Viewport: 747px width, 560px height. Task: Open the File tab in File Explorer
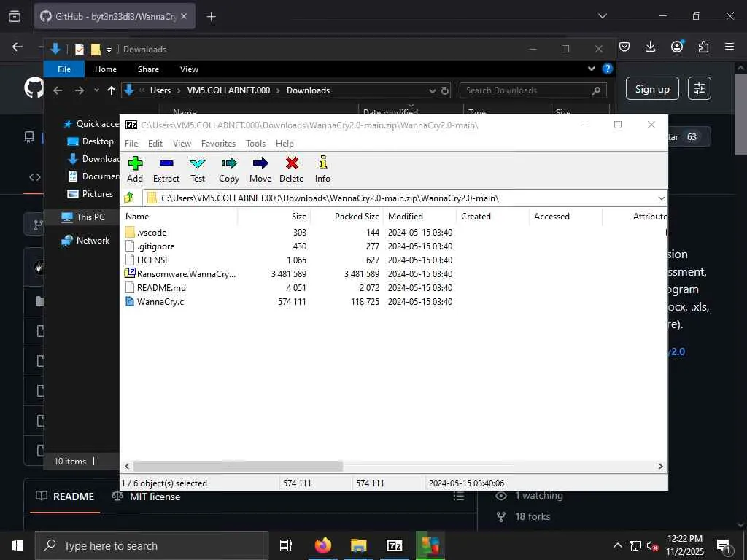[64, 69]
